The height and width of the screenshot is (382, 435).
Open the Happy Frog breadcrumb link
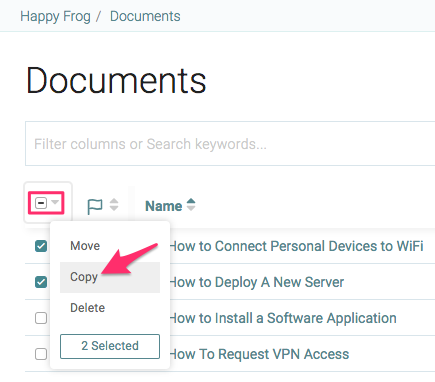click(x=55, y=16)
